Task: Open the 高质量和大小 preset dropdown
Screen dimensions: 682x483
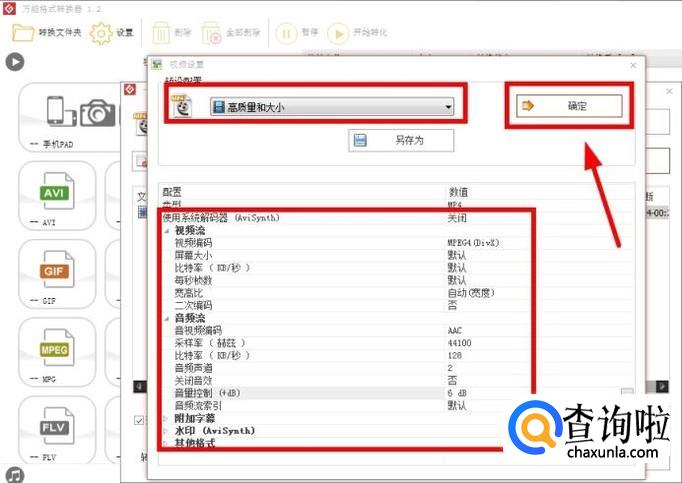Action: [x=331, y=107]
